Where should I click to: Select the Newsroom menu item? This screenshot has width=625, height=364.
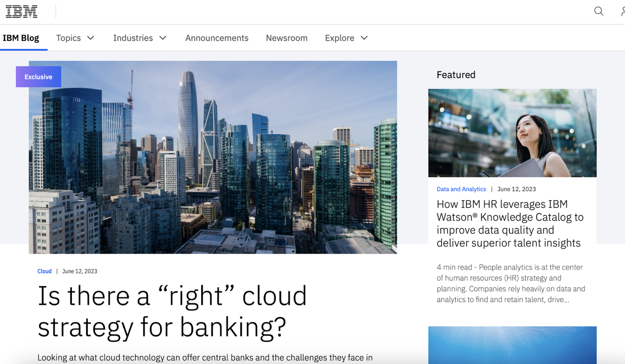pyautogui.click(x=287, y=38)
